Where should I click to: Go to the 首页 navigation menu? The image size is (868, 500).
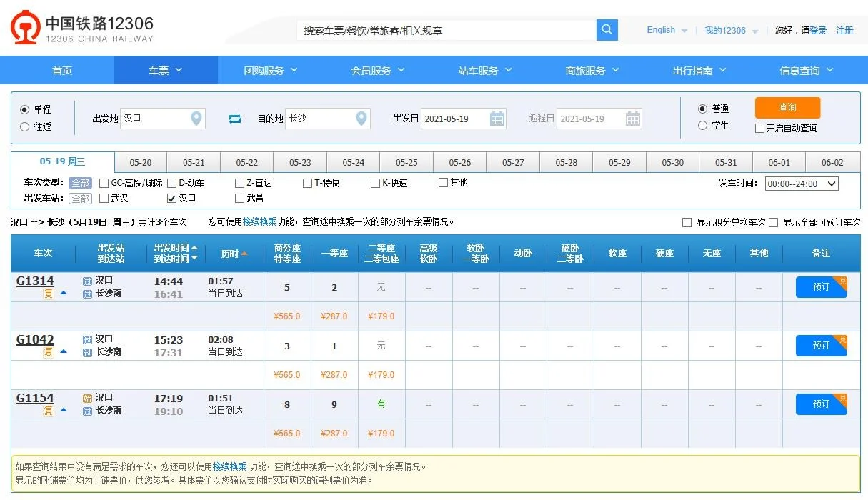[61, 70]
